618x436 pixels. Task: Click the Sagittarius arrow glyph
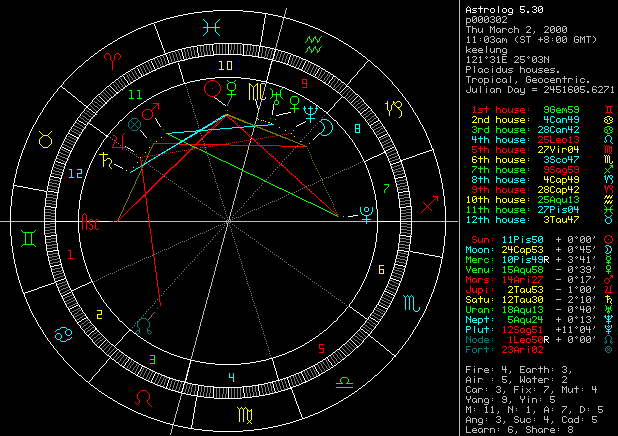click(x=430, y=204)
